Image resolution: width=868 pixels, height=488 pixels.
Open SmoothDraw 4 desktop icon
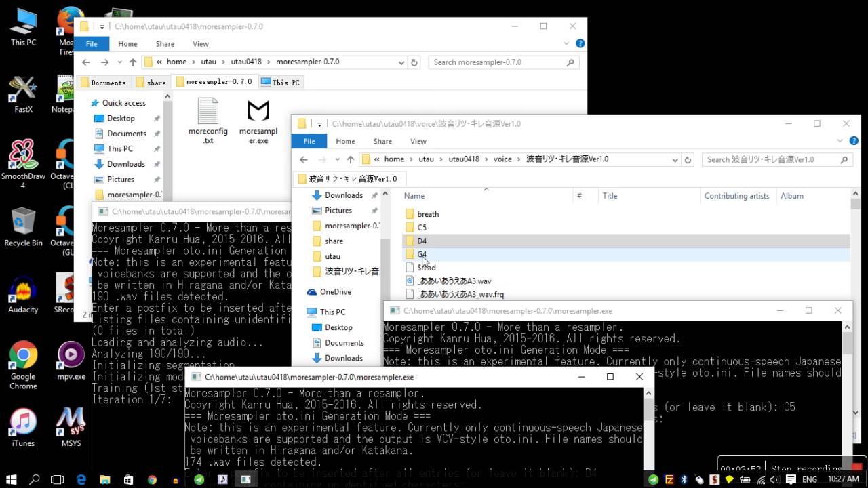[x=23, y=164]
